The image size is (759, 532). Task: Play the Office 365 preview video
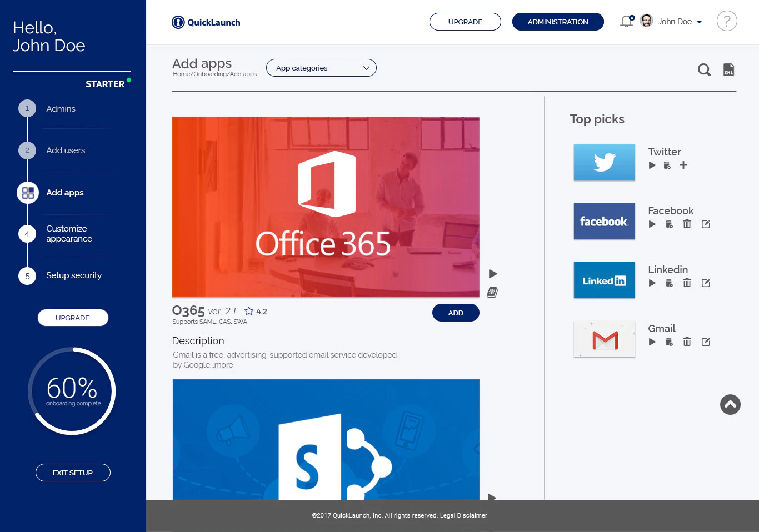pos(492,273)
